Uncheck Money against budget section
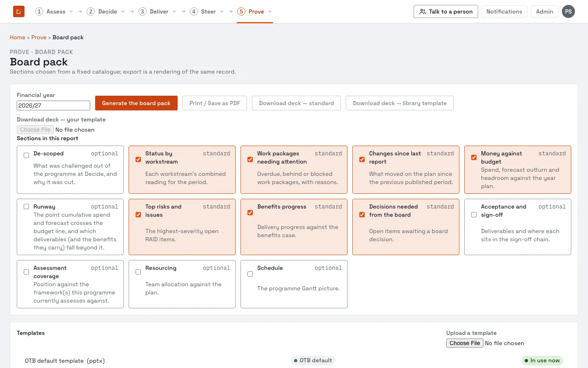 click(x=474, y=157)
